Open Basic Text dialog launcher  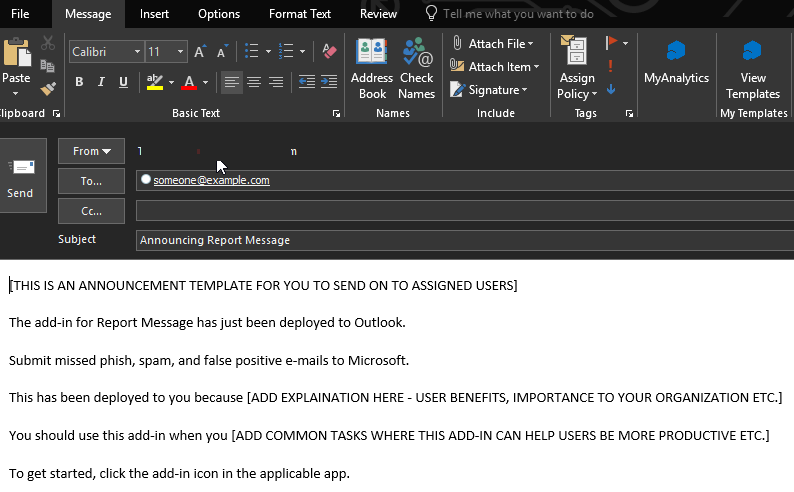[x=336, y=114]
